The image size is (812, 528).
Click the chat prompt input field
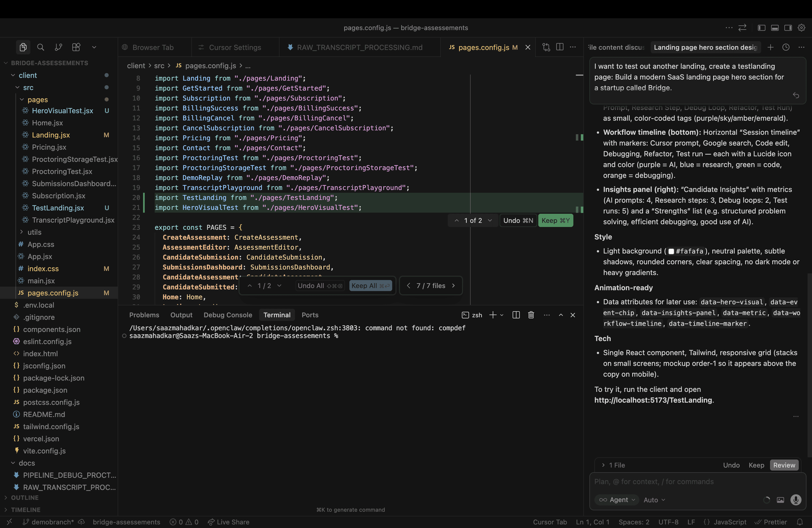pyautogui.click(x=696, y=481)
